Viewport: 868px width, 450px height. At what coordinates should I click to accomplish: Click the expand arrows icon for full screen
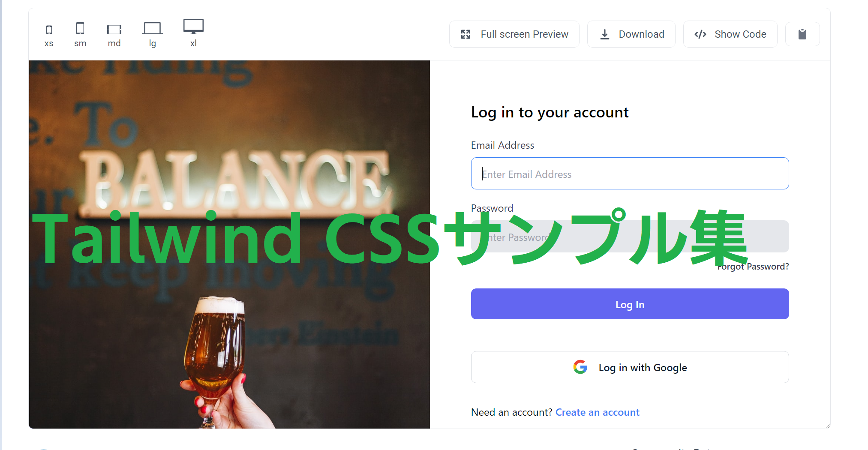[466, 34]
